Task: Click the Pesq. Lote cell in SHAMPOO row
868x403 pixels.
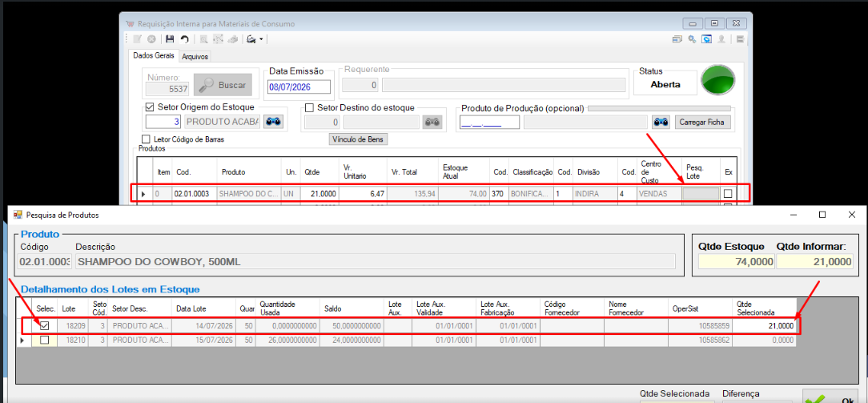Action: [x=701, y=194]
